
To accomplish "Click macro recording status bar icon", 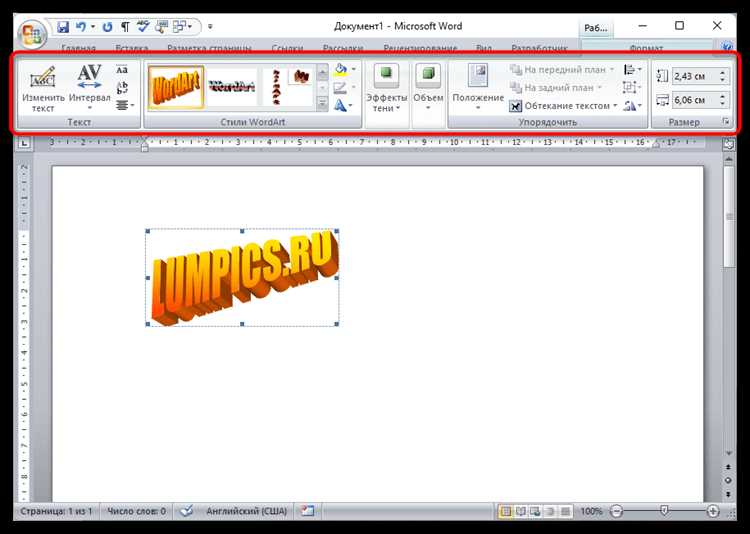I will tap(308, 511).
